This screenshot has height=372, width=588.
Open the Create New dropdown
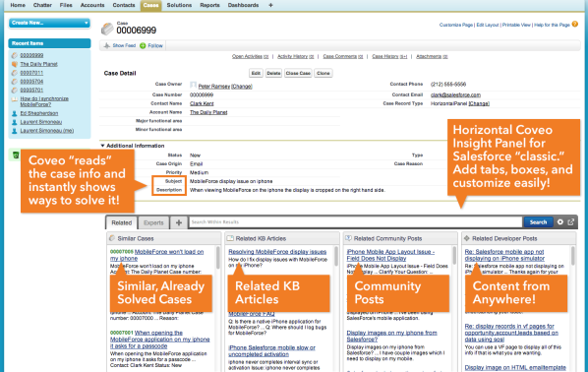[x=49, y=23]
